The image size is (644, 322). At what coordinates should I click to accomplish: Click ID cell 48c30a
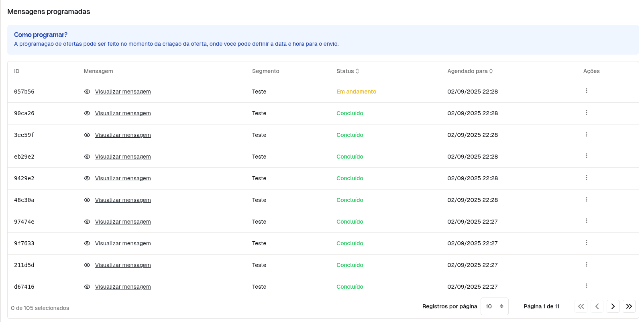pyautogui.click(x=24, y=200)
